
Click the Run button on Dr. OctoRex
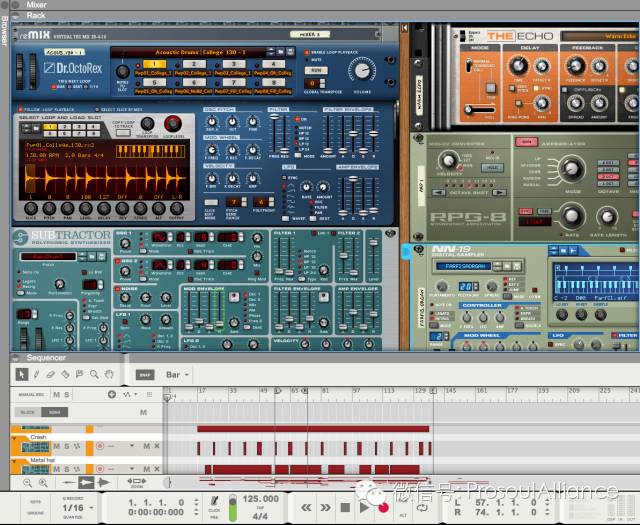point(314,70)
